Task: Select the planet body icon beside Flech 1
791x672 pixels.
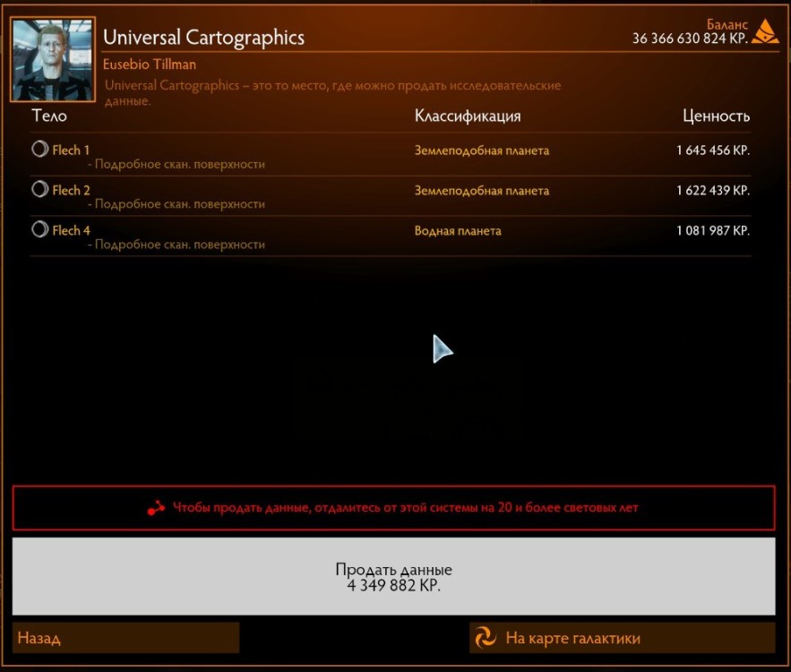Action: coord(39,150)
